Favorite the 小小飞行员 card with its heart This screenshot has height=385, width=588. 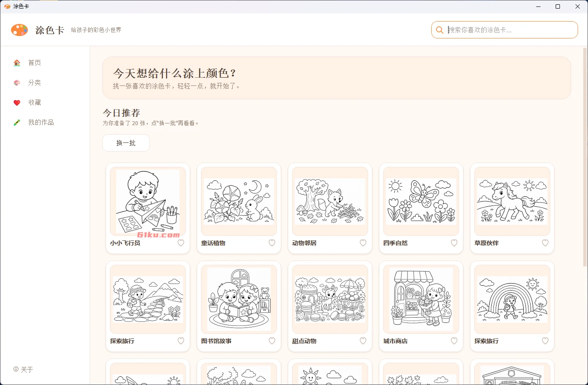click(x=181, y=243)
